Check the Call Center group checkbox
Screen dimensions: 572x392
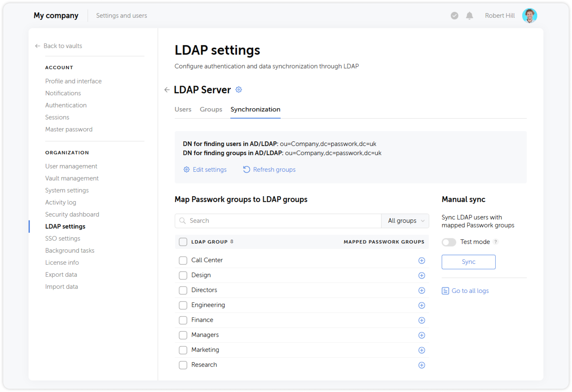pyautogui.click(x=183, y=260)
